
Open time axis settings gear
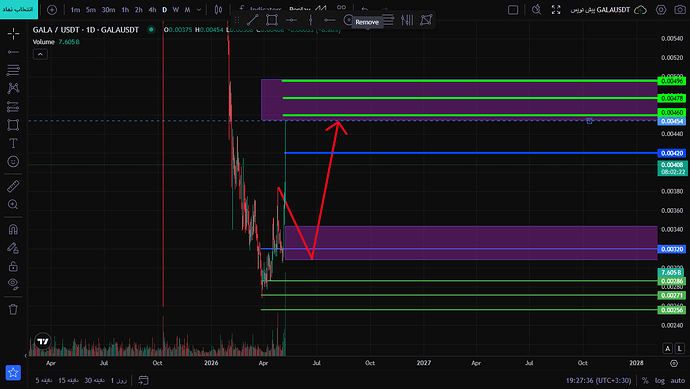(674, 363)
